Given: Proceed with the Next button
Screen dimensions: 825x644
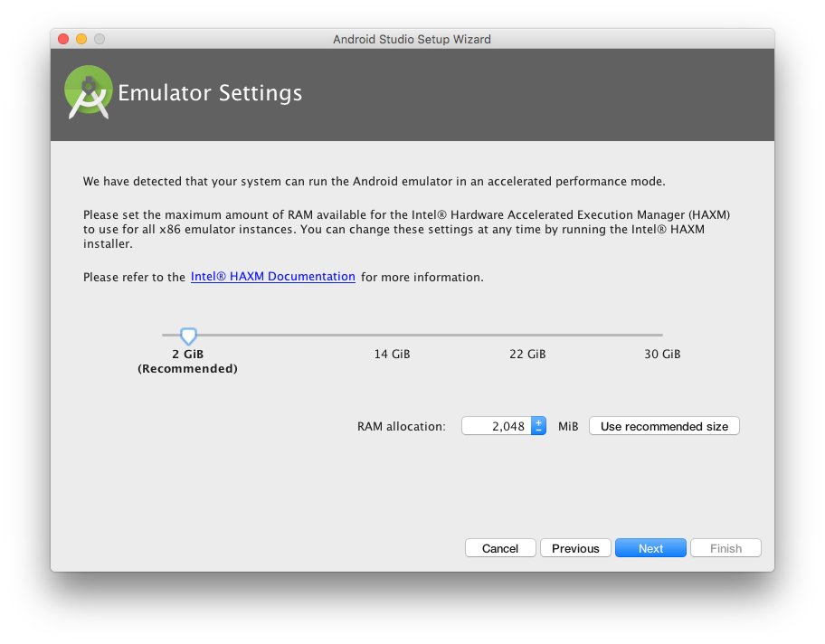Looking at the screenshot, I should click(650, 548).
